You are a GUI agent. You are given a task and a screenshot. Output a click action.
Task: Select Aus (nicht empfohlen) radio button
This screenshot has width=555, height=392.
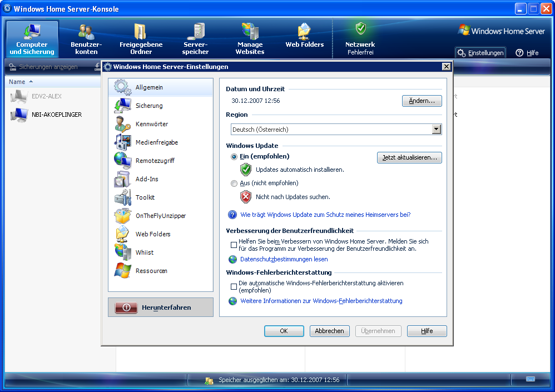[x=234, y=183]
